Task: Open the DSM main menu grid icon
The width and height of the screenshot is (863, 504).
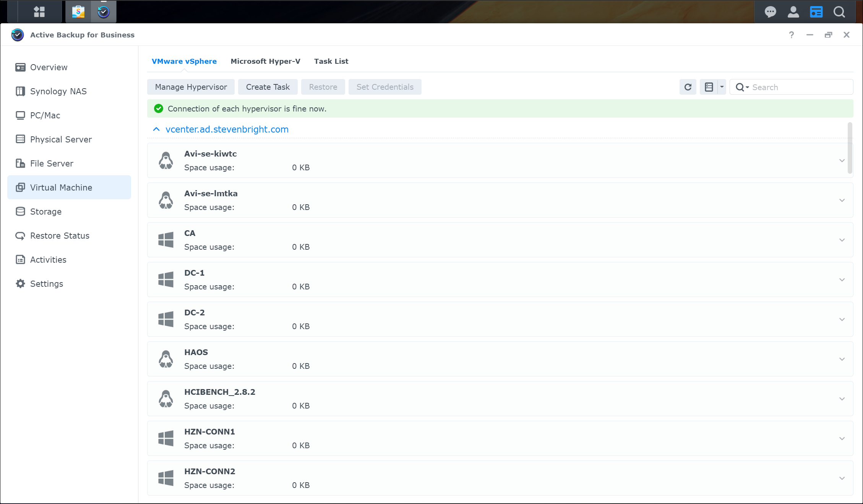Action: pos(39,12)
